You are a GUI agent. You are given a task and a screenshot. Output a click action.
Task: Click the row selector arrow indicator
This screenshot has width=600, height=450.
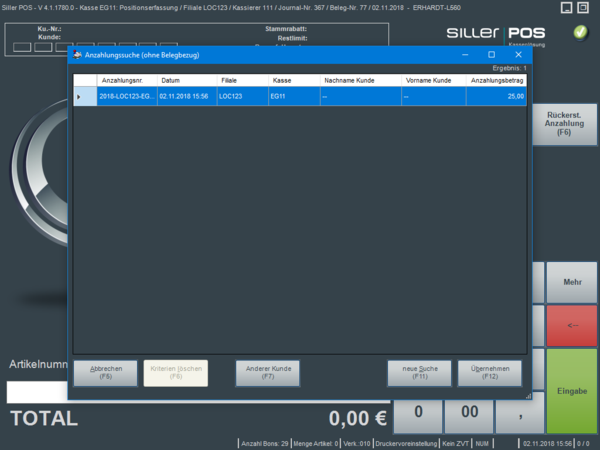[x=80, y=96]
